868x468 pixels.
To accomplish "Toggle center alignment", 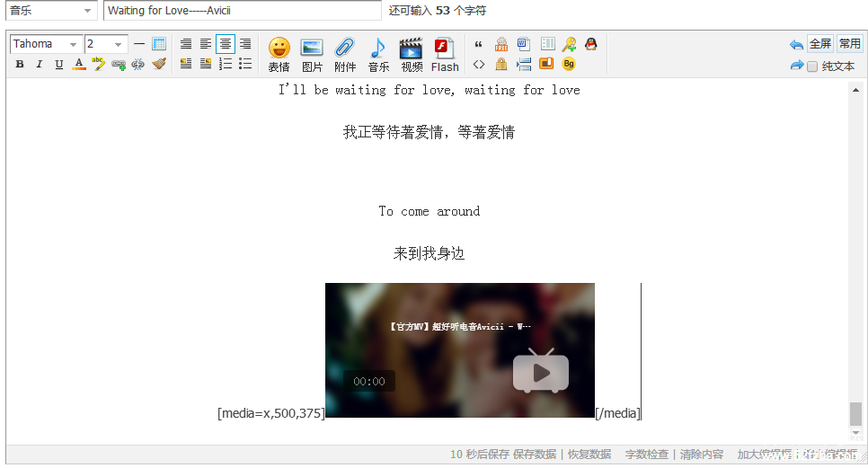I will click(226, 44).
